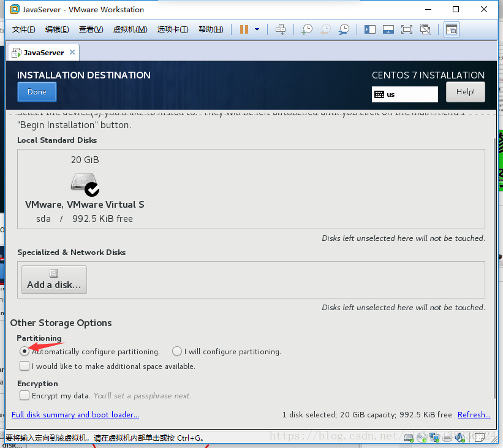Open the snapshot manager

point(344,29)
